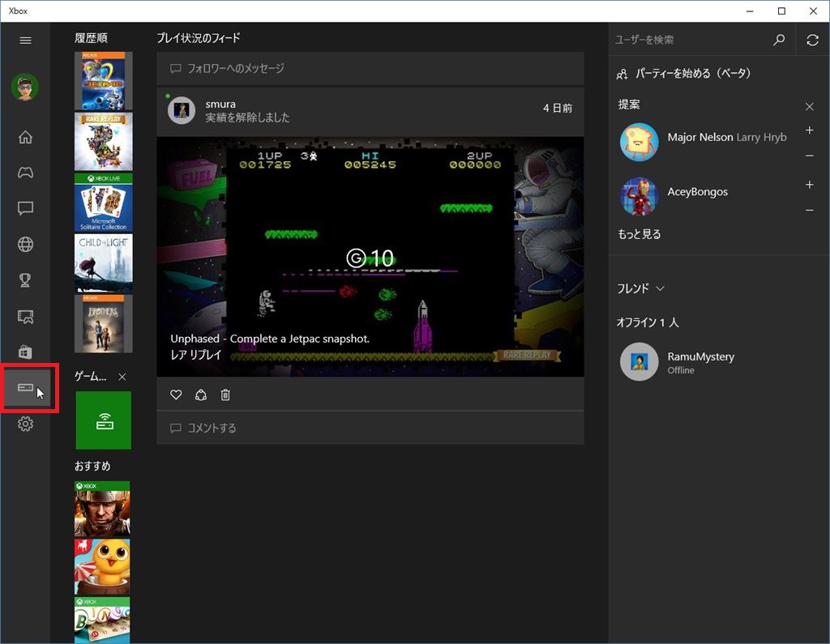Click the オフライン 1 人 label
This screenshot has height=644, width=830.
[648, 322]
